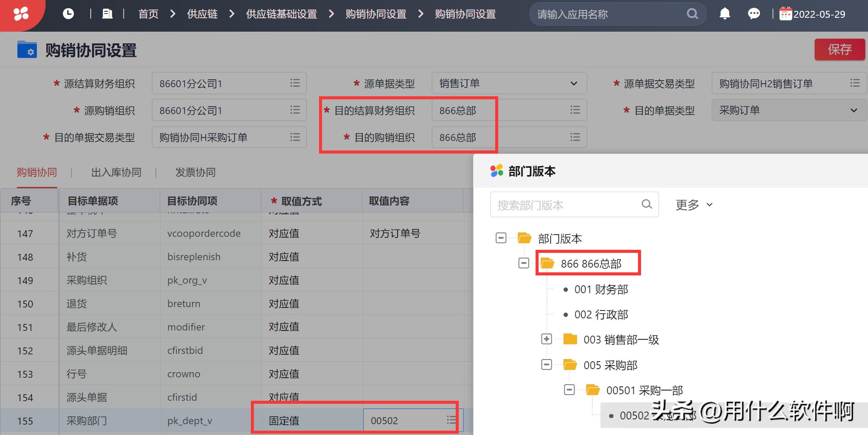
Task: Open the picker icon in row 155 取值内容 field
Action: 450,420
